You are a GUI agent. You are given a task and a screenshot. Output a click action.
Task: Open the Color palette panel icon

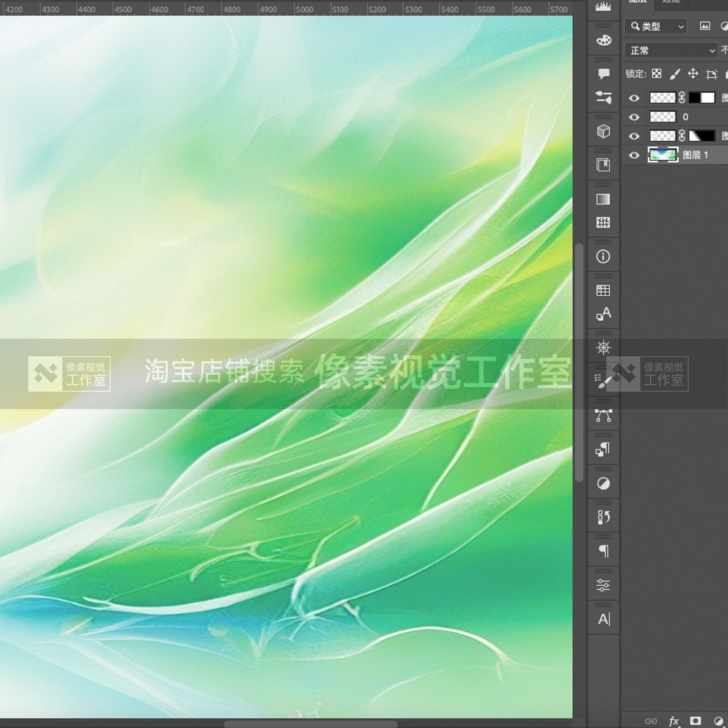click(603, 40)
